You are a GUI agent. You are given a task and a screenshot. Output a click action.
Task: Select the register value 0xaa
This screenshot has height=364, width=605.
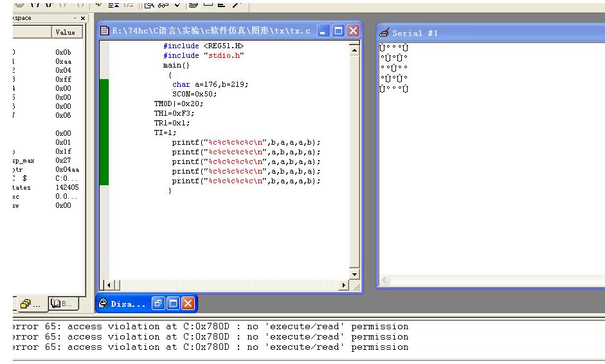(x=63, y=61)
